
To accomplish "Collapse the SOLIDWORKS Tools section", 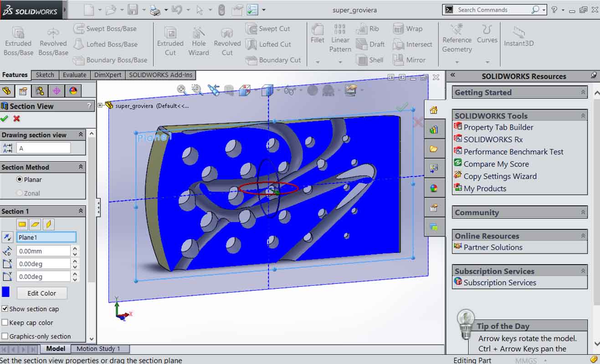I will click(x=583, y=116).
